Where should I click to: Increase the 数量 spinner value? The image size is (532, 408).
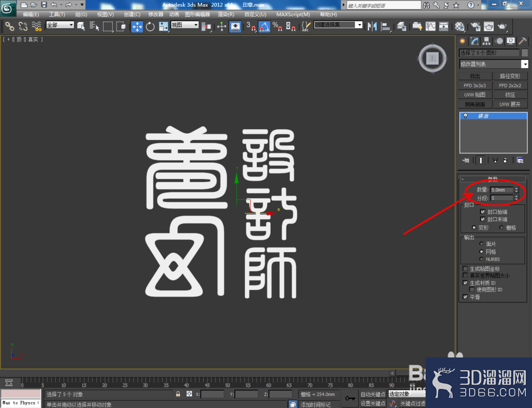click(517, 188)
